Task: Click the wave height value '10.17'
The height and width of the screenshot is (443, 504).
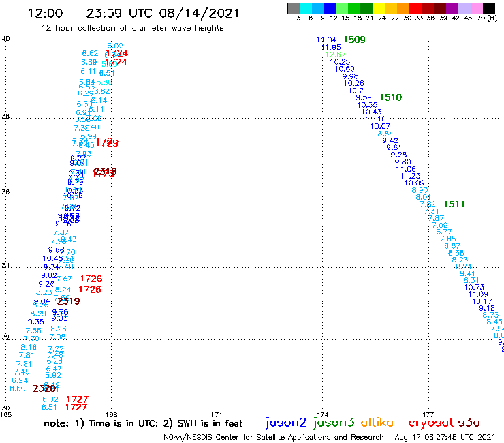Action: coord(482,301)
